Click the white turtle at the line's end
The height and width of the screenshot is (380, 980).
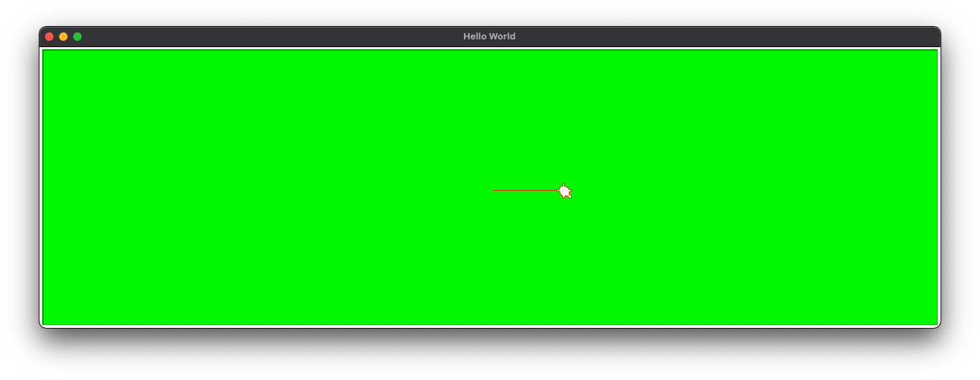tap(565, 191)
